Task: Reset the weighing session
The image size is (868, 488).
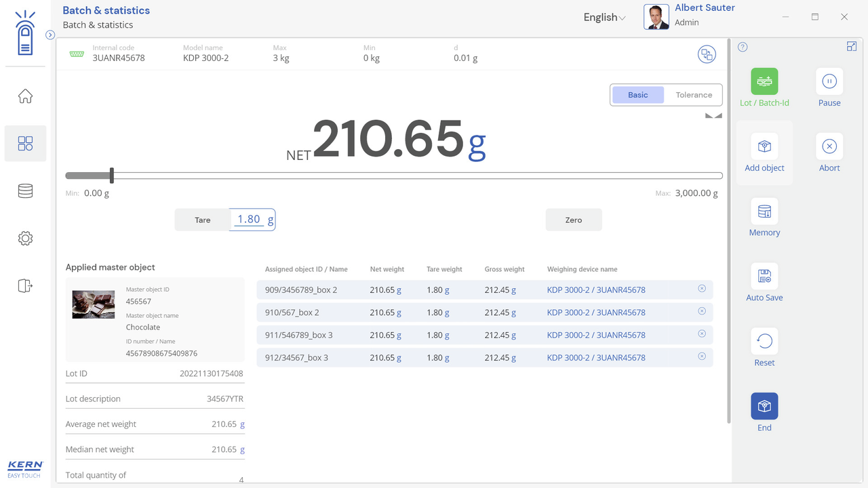Action: tap(764, 342)
